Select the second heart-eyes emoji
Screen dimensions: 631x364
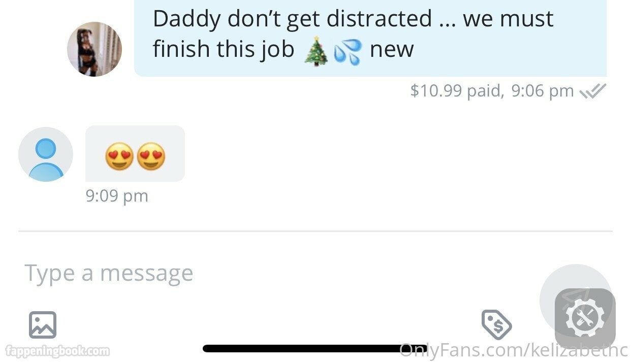[x=151, y=156]
